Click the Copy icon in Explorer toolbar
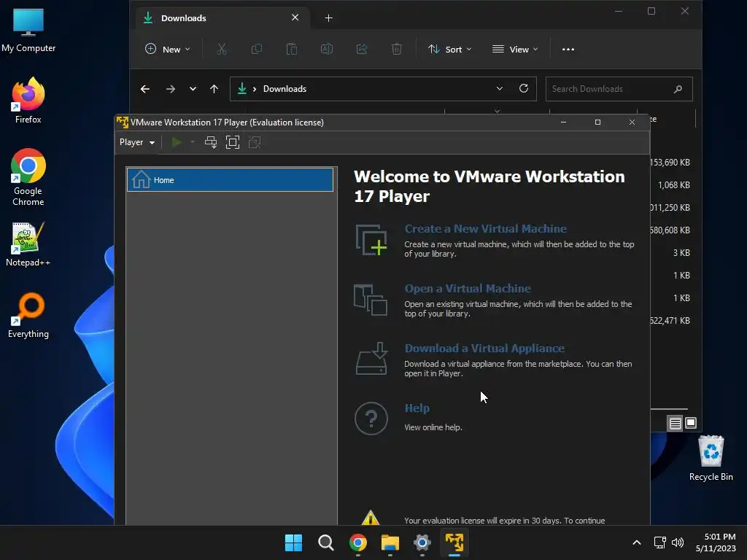The height and width of the screenshot is (560, 747). [x=257, y=49]
